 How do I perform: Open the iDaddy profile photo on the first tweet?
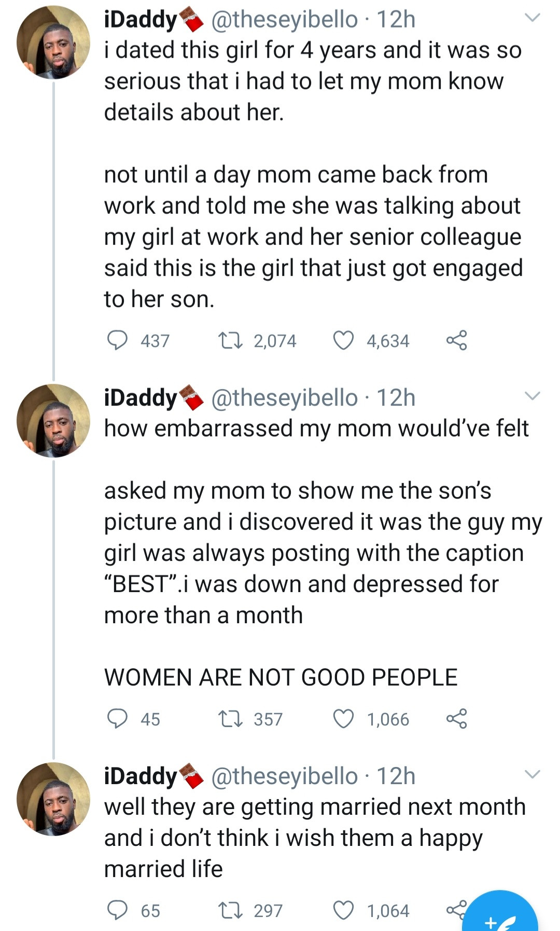53,43
